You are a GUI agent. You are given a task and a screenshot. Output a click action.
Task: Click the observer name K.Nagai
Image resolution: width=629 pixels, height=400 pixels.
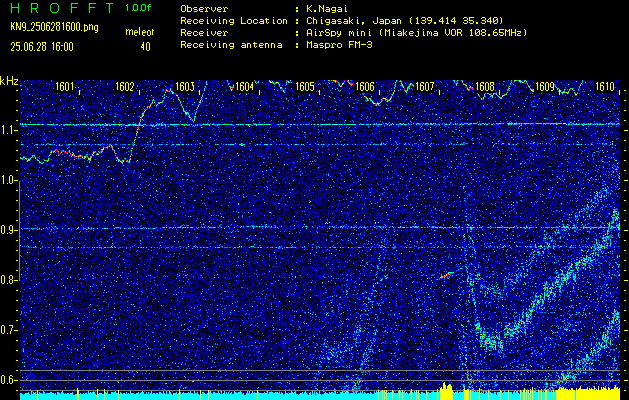pyautogui.click(x=327, y=9)
